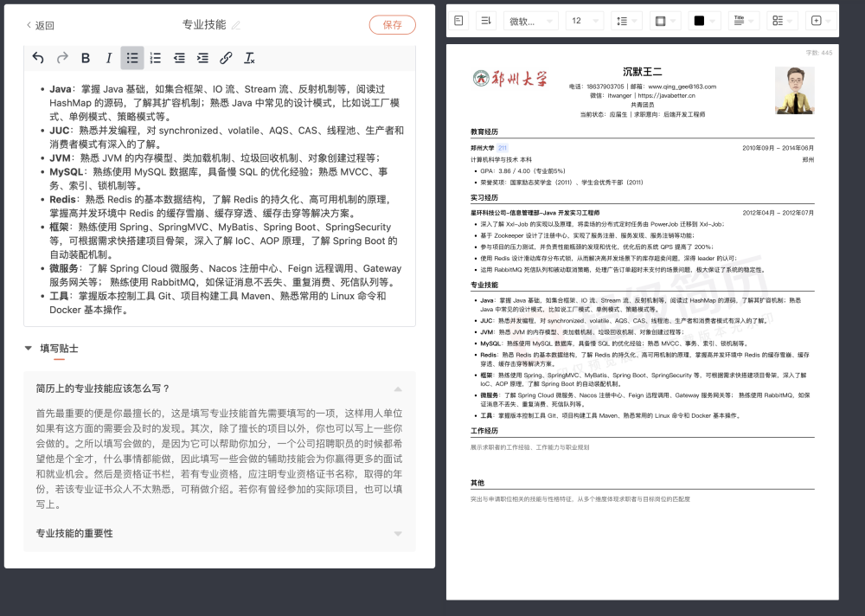Viewport: 865px width, 616px height.
Task: Collapse the 填写贴士 tips section
Action: click(29, 348)
